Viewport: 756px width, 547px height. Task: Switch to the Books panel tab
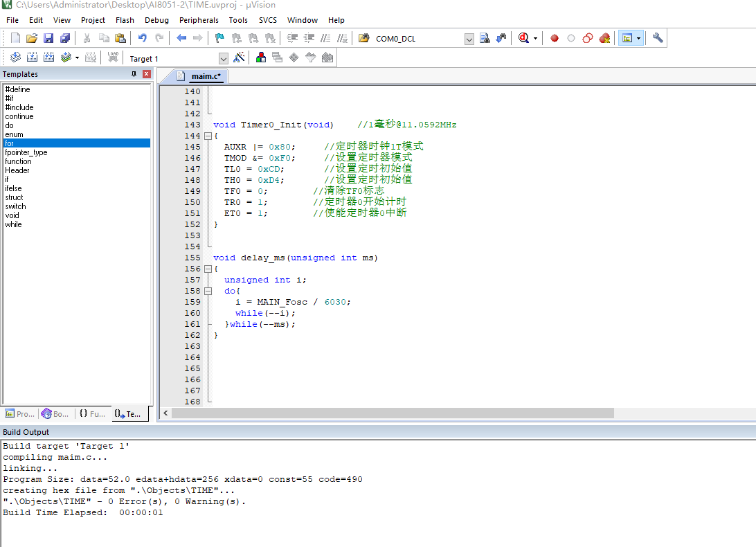55,414
